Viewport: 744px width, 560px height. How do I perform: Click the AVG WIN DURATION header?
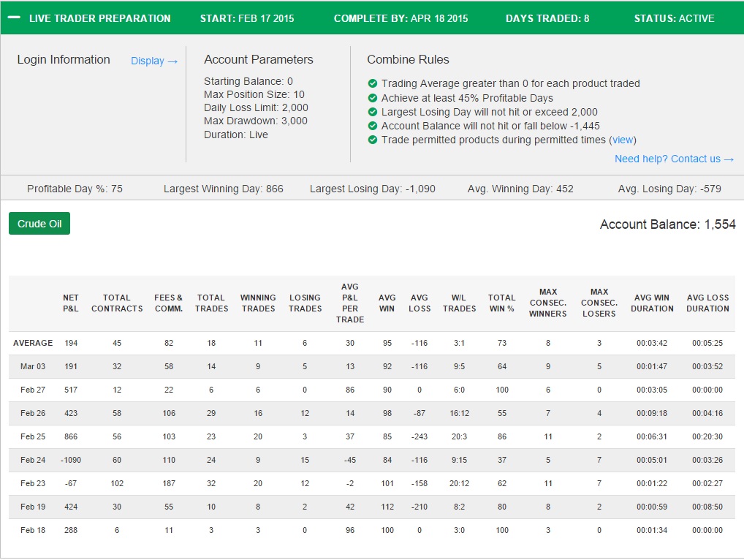(651, 303)
